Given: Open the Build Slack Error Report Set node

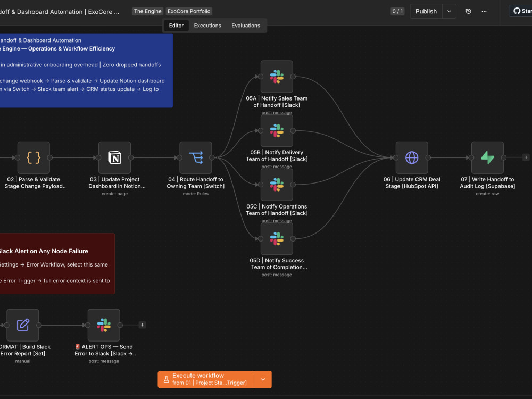Looking at the screenshot, I should point(23,325).
